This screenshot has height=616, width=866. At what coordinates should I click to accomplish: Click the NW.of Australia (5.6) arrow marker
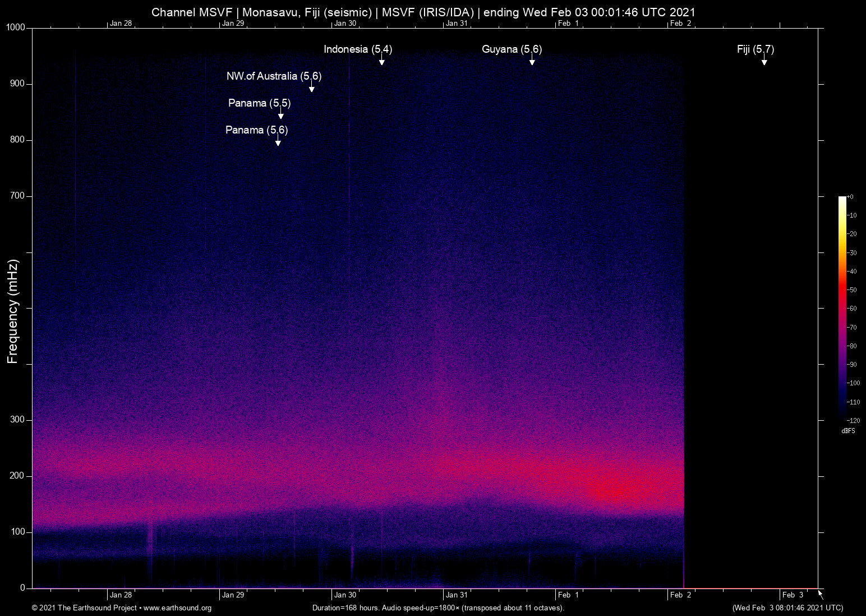pos(311,88)
